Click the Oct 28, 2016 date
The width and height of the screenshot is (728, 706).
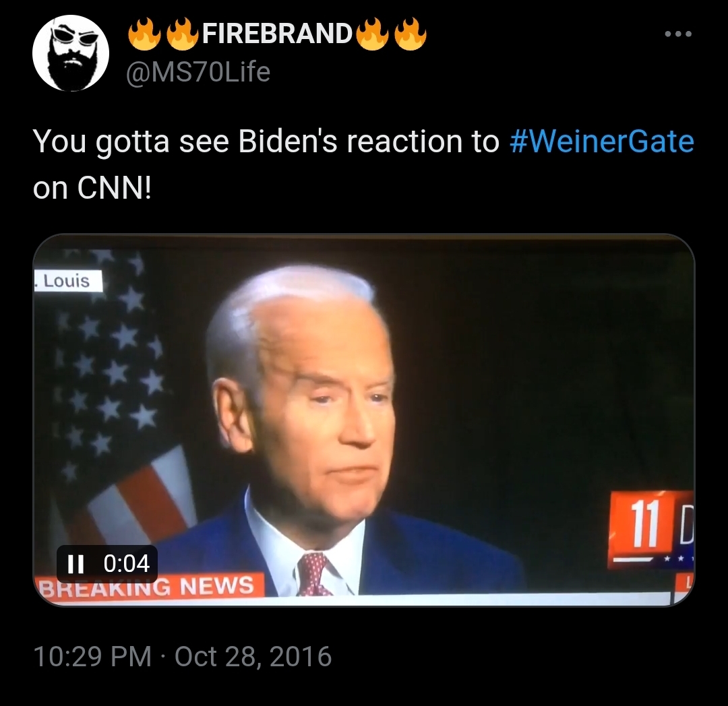pyautogui.click(x=253, y=656)
